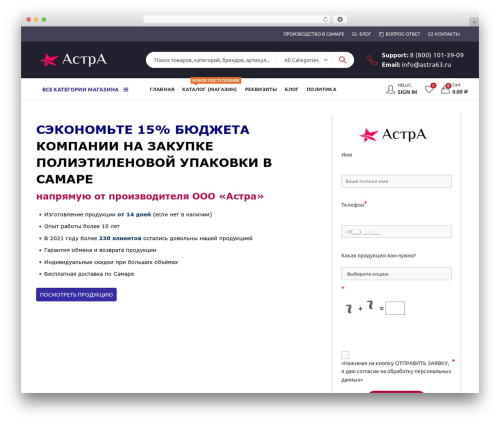Focus the 'Ваше полное имя' name field

[396, 181]
